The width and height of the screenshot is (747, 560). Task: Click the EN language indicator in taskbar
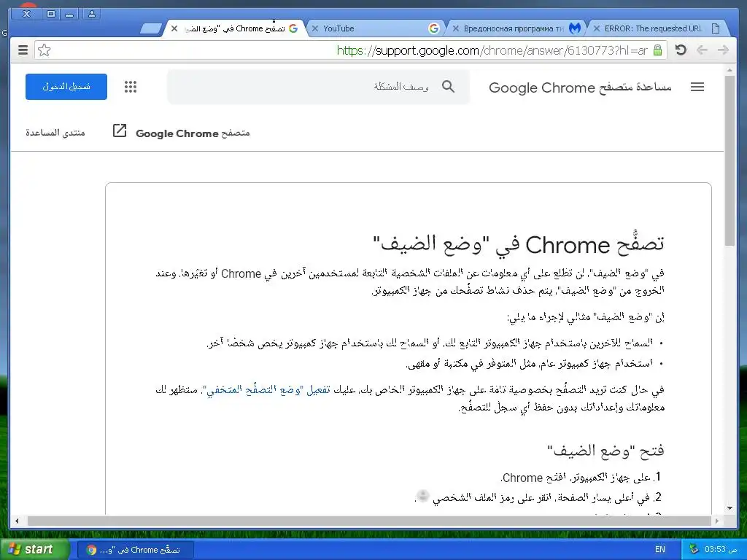[659, 549]
